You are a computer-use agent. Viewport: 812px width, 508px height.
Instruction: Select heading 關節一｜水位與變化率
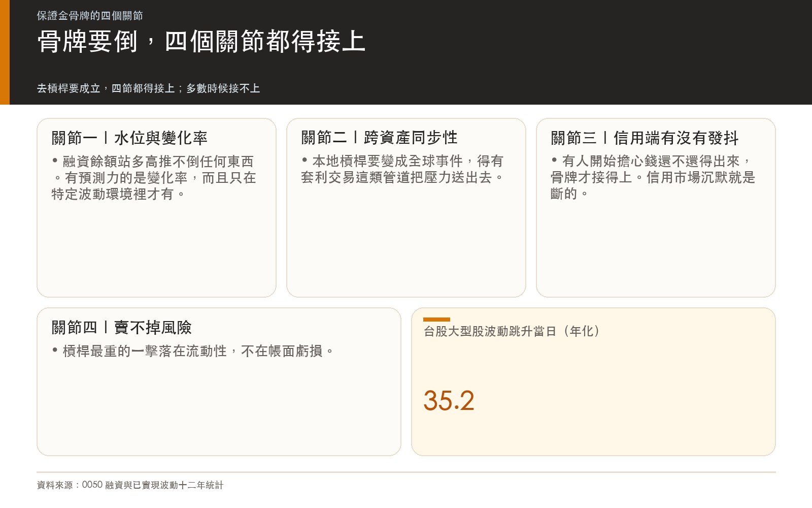[x=129, y=138]
